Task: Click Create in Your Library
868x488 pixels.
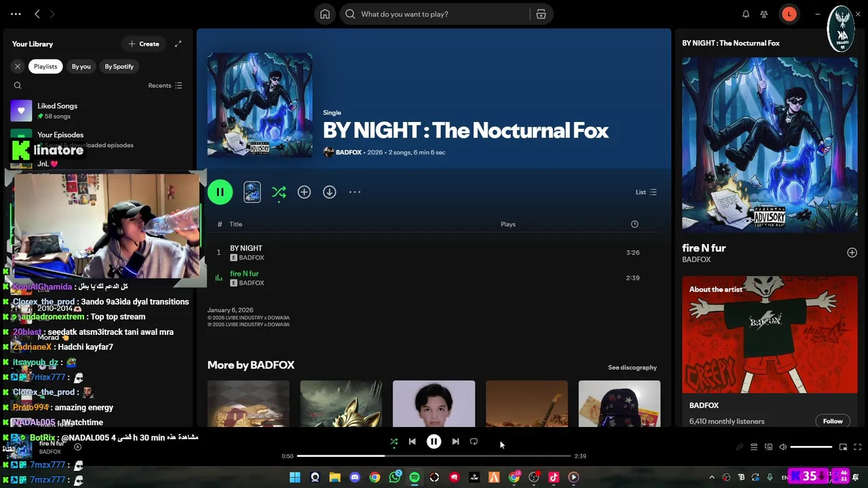Action: [144, 44]
